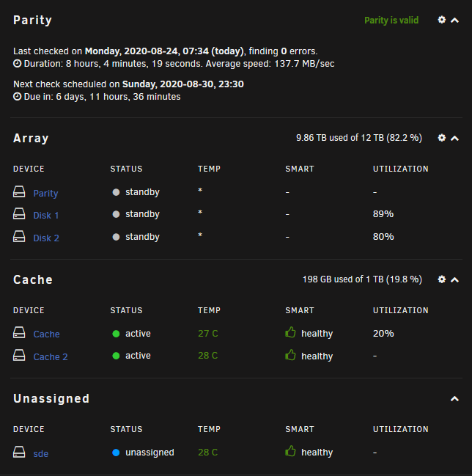The width and height of the screenshot is (472, 476).
Task: Click Cache row healthy thumbs-up icon
Action: point(290,332)
